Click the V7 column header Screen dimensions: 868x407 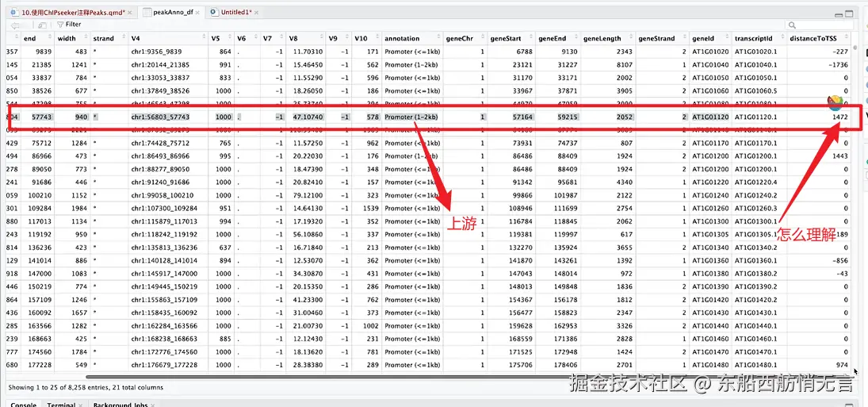[273, 38]
